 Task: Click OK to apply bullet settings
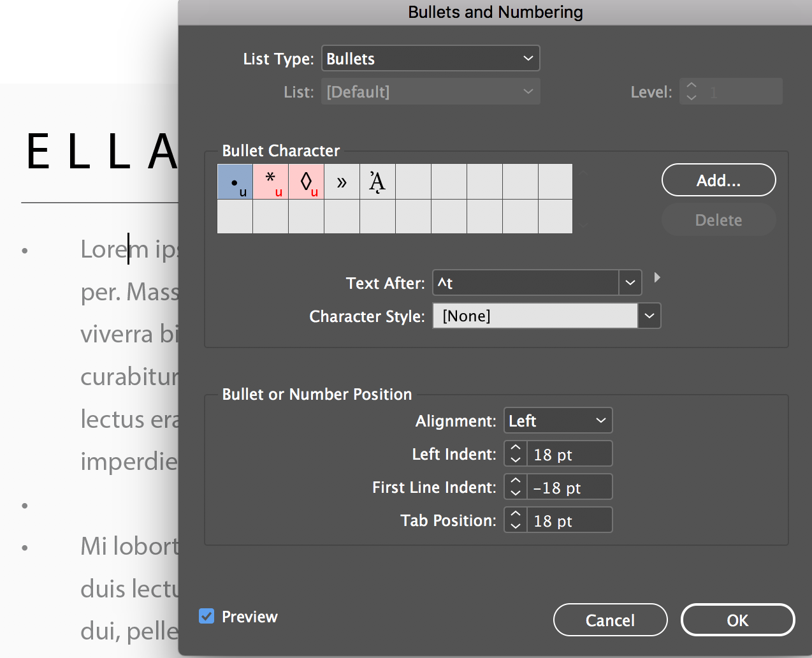pos(737,620)
